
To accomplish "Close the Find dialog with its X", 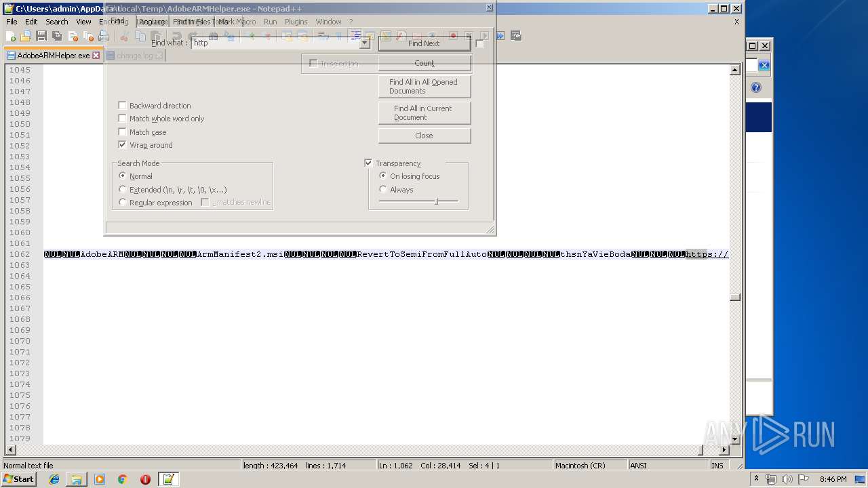I will (x=489, y=7).
